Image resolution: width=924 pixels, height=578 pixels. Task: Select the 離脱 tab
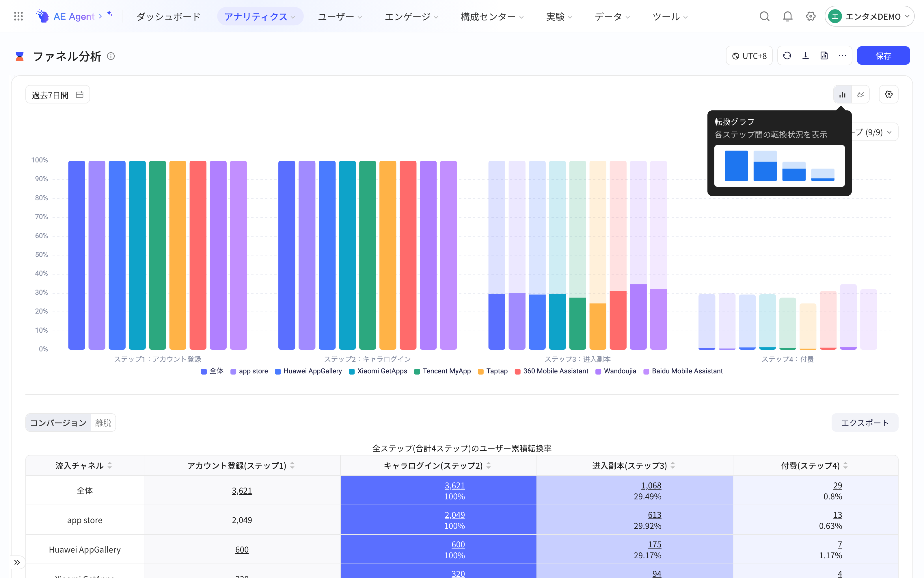[103, 423]
